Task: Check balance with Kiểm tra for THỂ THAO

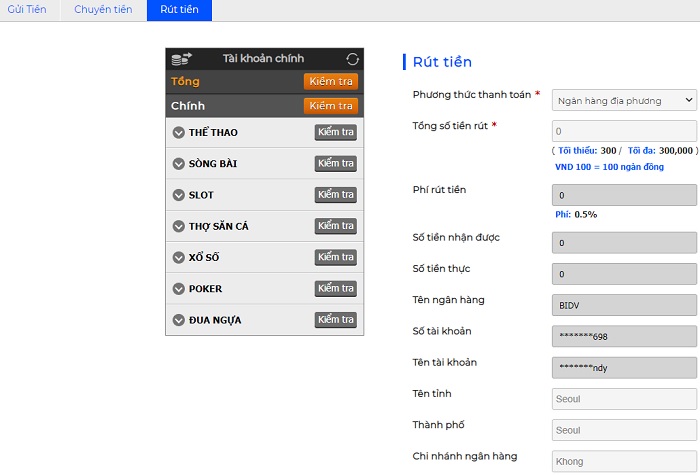Action: [x=335, y=132]
